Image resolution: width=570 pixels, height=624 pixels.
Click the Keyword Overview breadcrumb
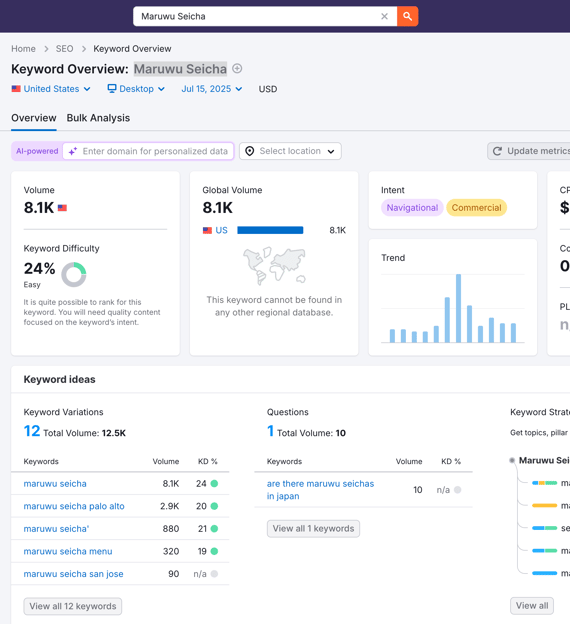pyautogui.click(x=133, y=49)
